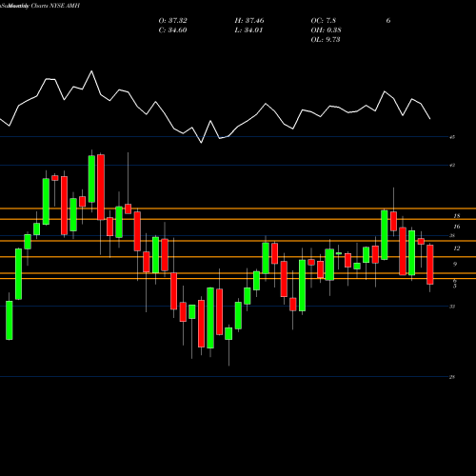Click the 42 price axis label
Viewport: 476px width, 476px height.
(452, 165)
